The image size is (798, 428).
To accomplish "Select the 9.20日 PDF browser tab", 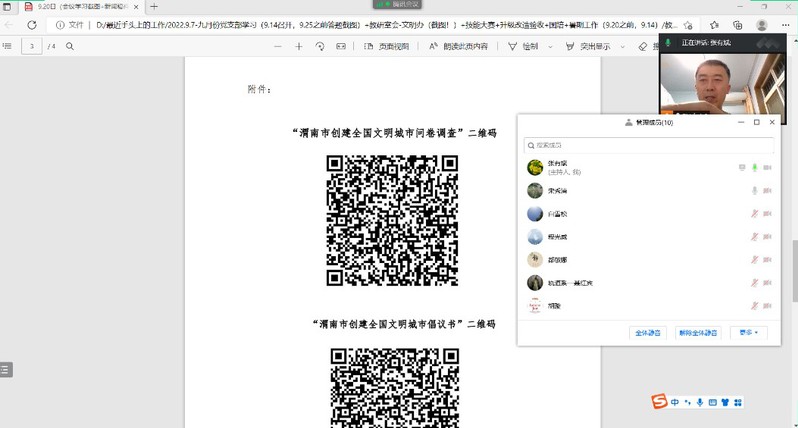I will click(x=81, y=7).
